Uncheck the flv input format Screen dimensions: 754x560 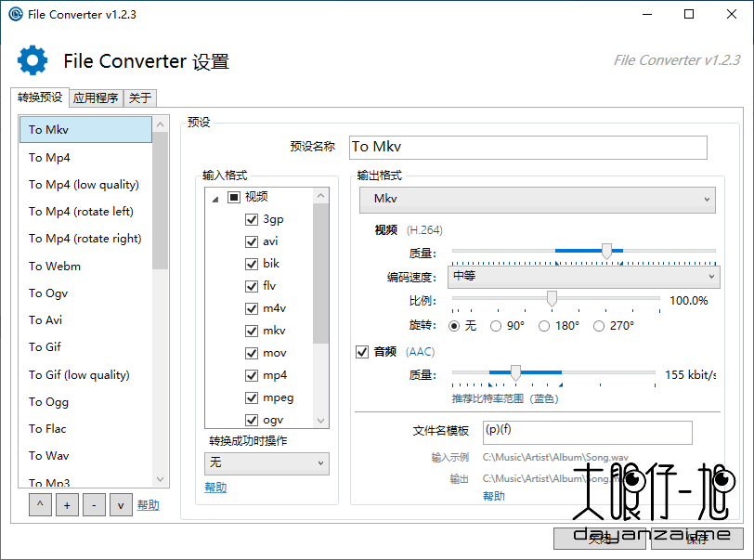click(252, 286)
